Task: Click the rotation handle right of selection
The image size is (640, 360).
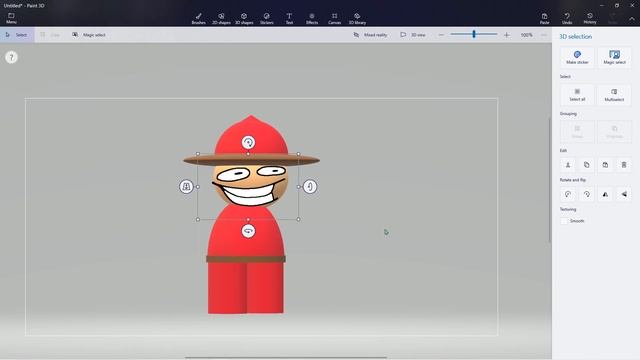Action: tap(310, 187)
